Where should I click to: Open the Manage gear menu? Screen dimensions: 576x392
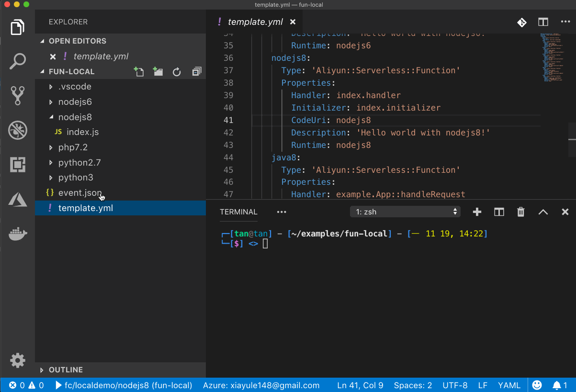click(x=18, y=360)
